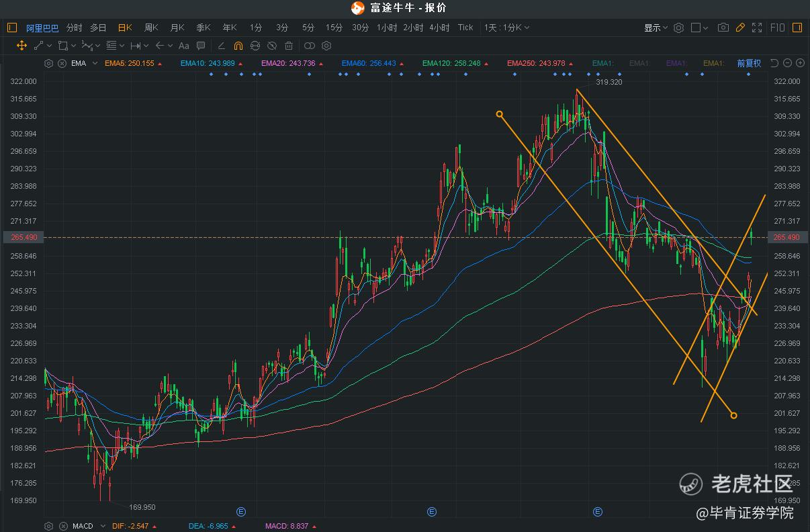810x532 pixels.
Task: Toggle the right side panel
Action: pos(797,28)
